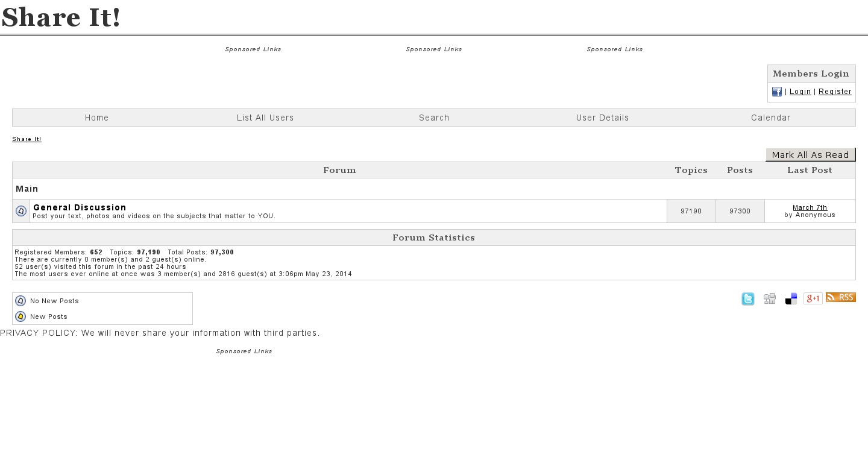Bookmark the forum on Delicious
868x472 pixels.
(x=791, y=298)
